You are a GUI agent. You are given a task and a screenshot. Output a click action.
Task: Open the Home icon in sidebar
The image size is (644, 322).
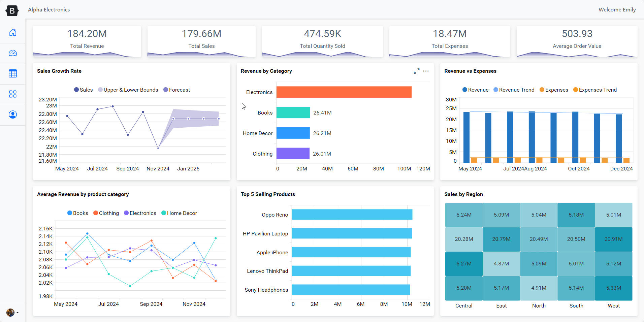pos(13,33)
